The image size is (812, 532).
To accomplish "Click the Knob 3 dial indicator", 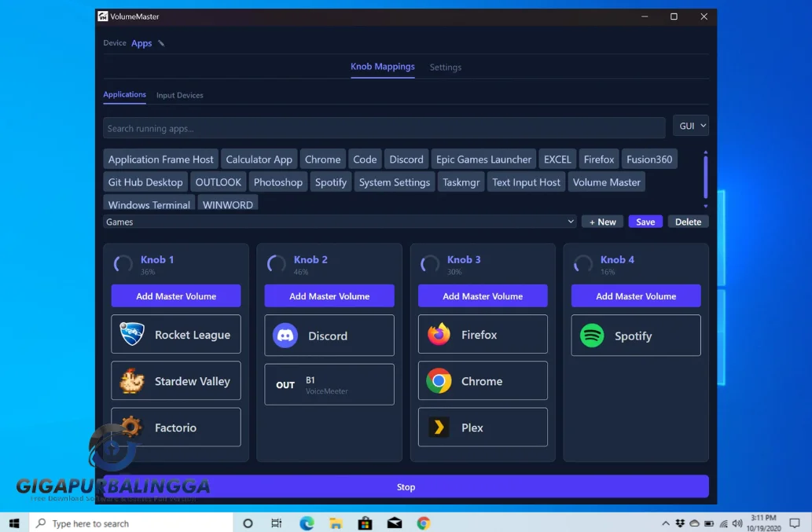I will 430,264.
